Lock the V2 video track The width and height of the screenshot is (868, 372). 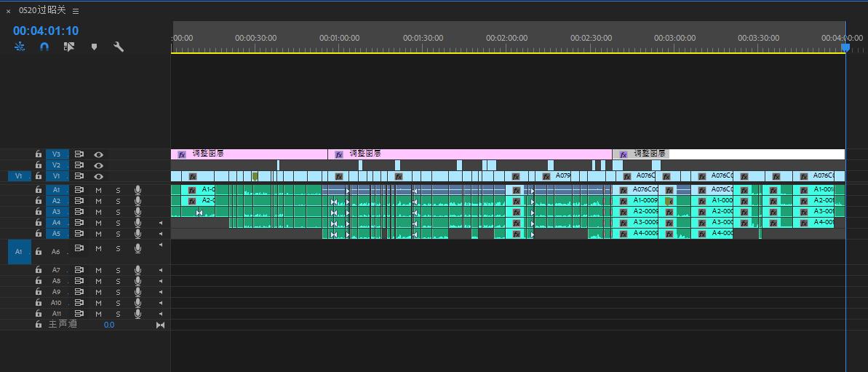(38, 165)
